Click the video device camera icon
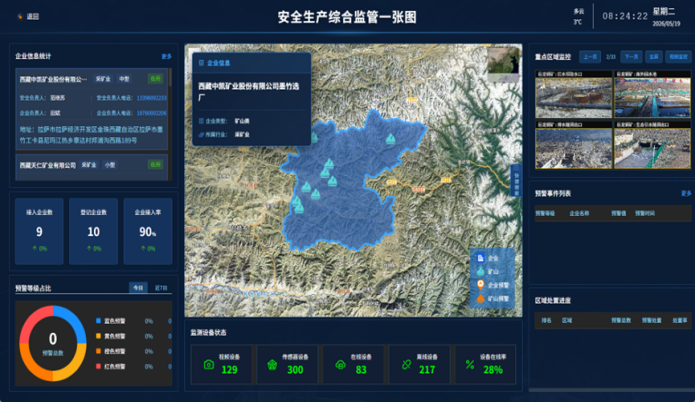The image size is (695, 402). coord(209,364)
